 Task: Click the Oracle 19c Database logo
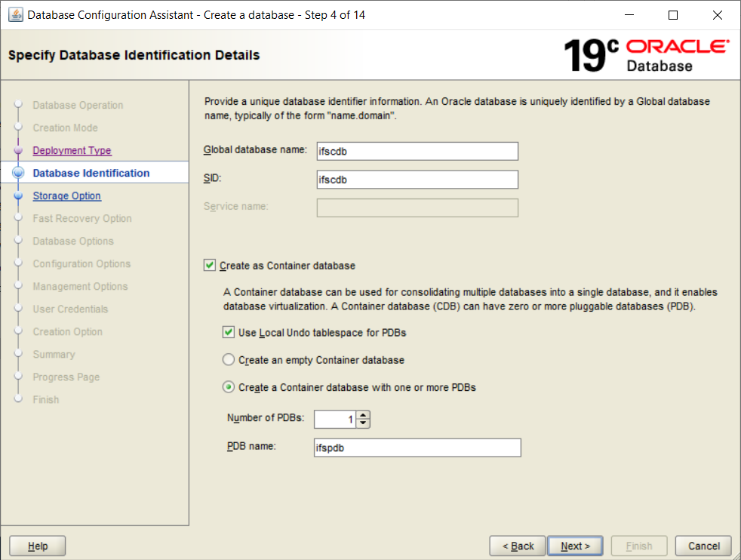coord(647,56)
